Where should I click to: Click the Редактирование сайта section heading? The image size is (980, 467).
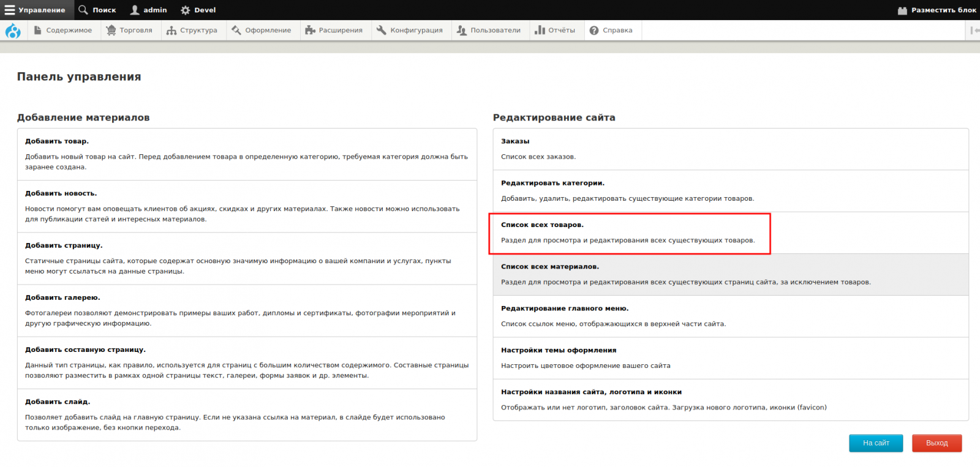click(x=554, y=118)
